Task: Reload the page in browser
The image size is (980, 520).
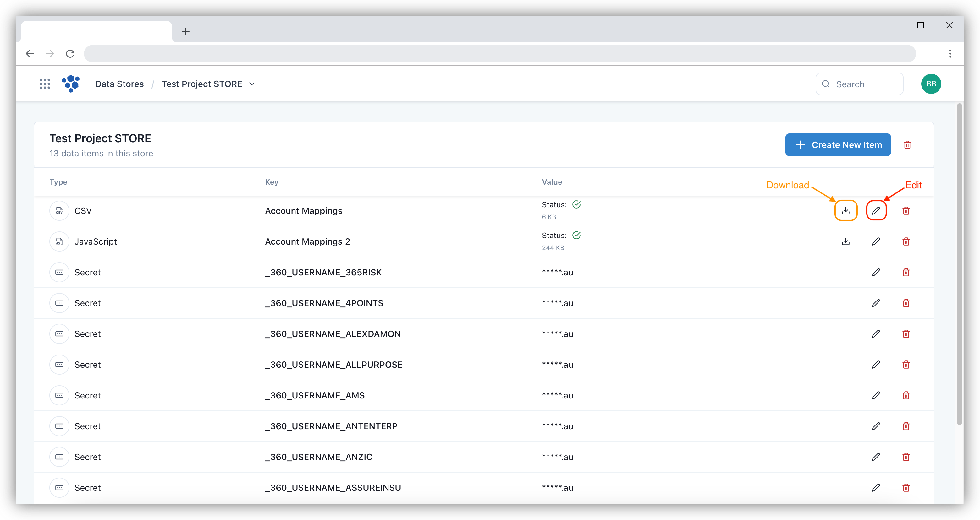Action: click(x=70, y=54)
